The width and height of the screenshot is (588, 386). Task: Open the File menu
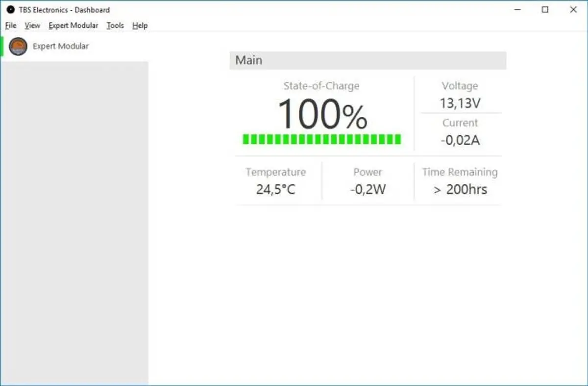click(11, 26)
